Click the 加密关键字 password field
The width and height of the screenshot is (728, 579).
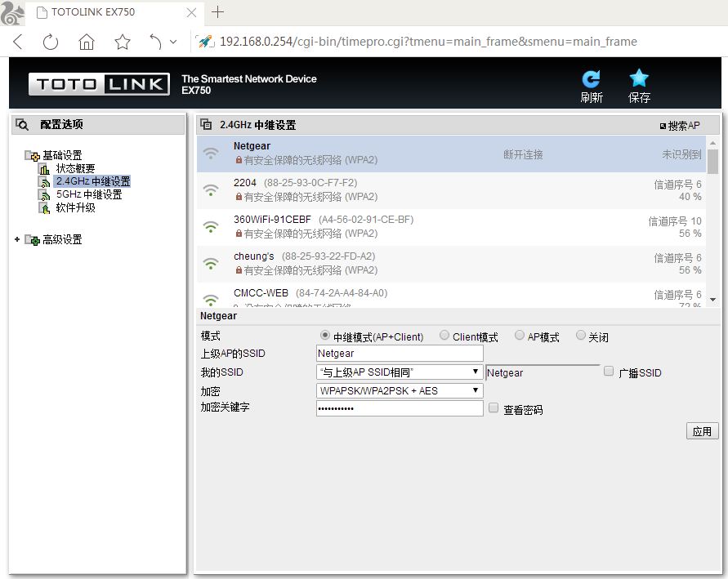pyautogui.click(x=400, y=408)
